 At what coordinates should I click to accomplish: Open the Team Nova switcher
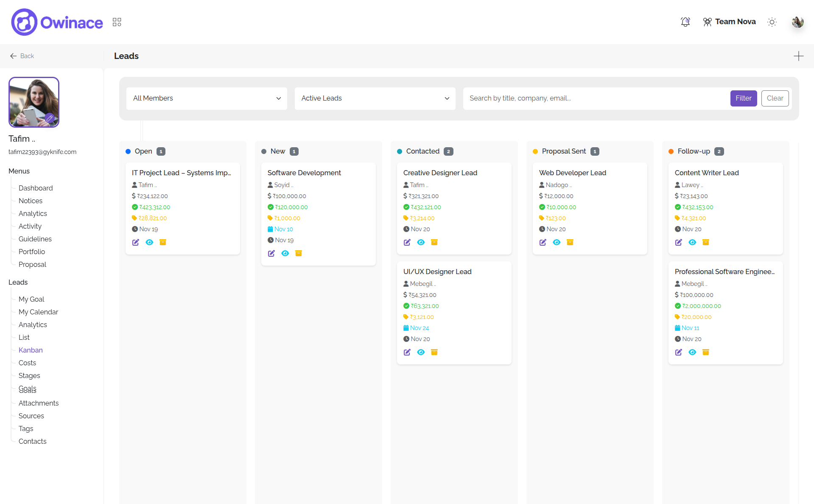click(x=729, y=22)
